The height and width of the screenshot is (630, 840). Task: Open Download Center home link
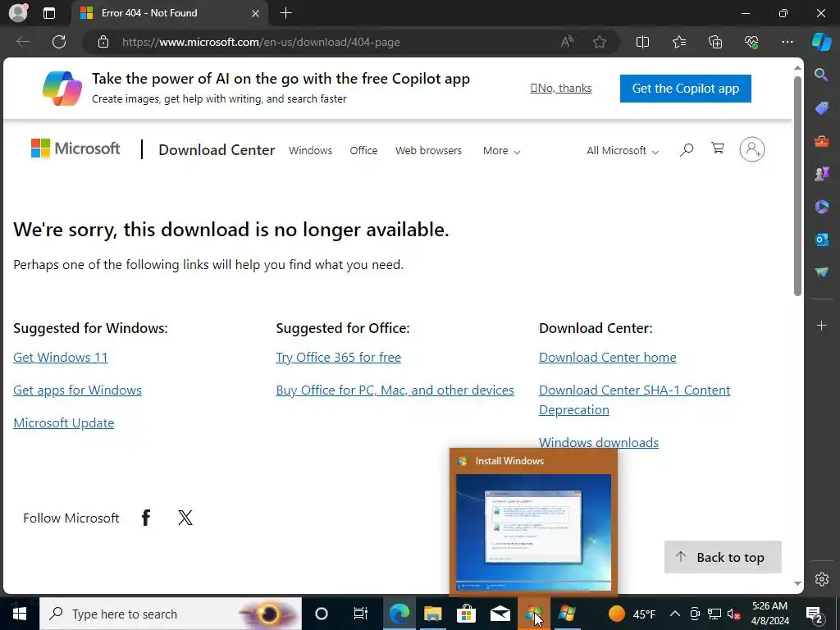(x=608, y=358)
